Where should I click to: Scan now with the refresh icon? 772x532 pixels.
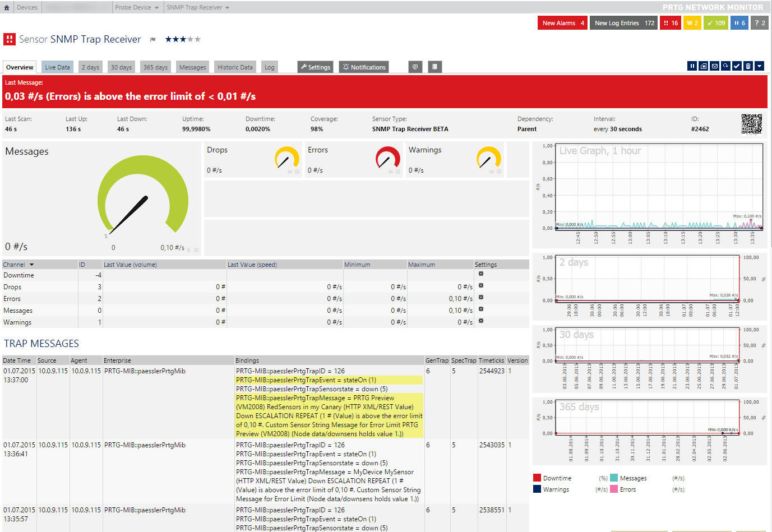pos(726,66)
